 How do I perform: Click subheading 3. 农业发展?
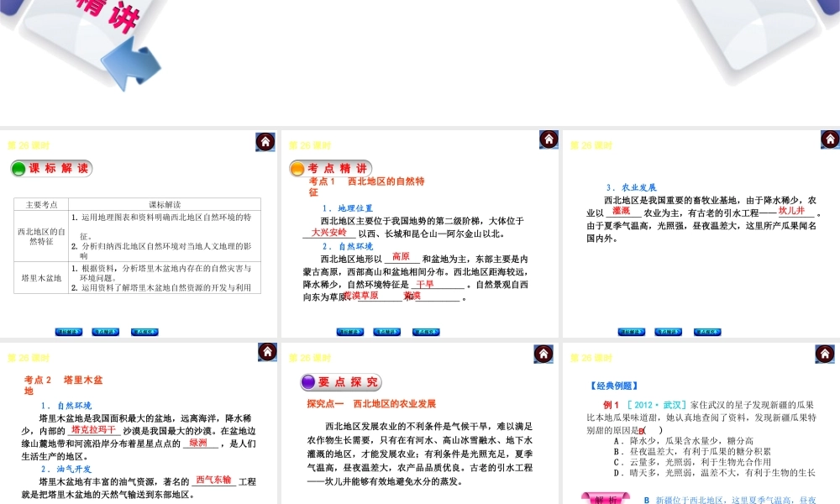click(631, 187)
